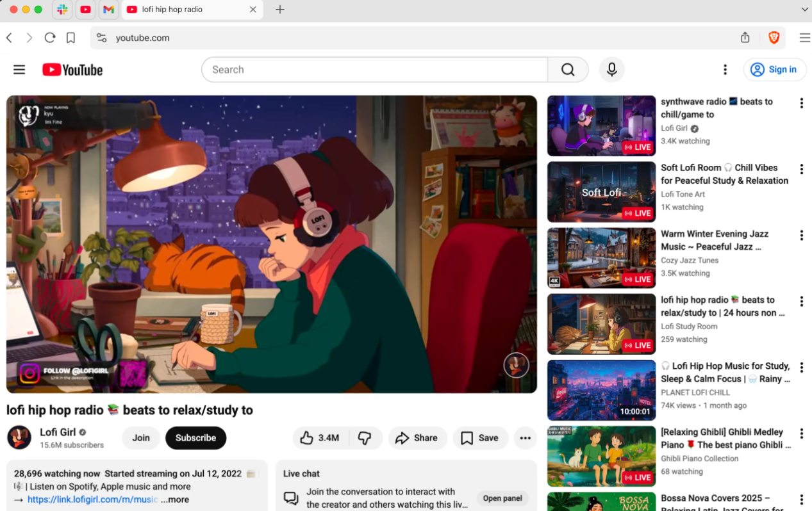Click the Cozy Jazz Tunes channel name
The width and height of the screenshot is (812, 511).
pyautogui.click(x=690, y=260)
